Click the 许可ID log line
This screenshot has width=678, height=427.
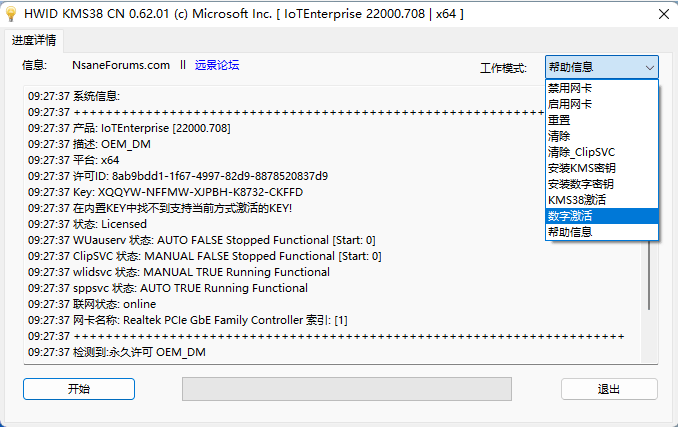pos(178,176)
